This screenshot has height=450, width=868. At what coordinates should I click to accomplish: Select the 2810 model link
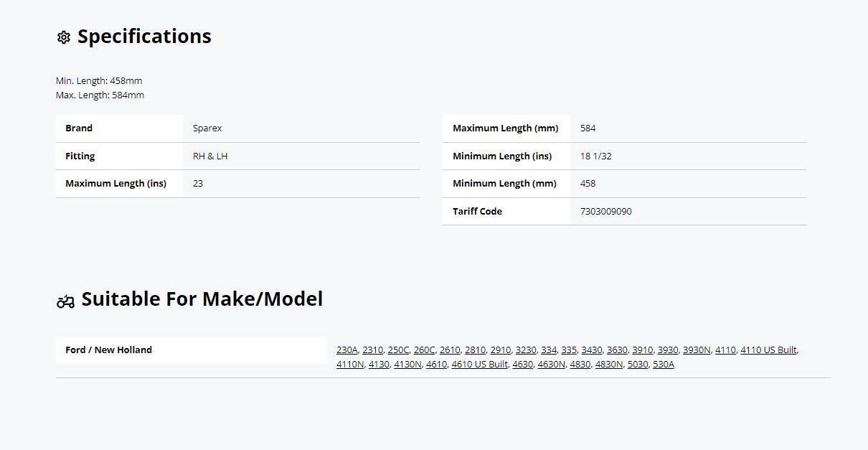475,350
